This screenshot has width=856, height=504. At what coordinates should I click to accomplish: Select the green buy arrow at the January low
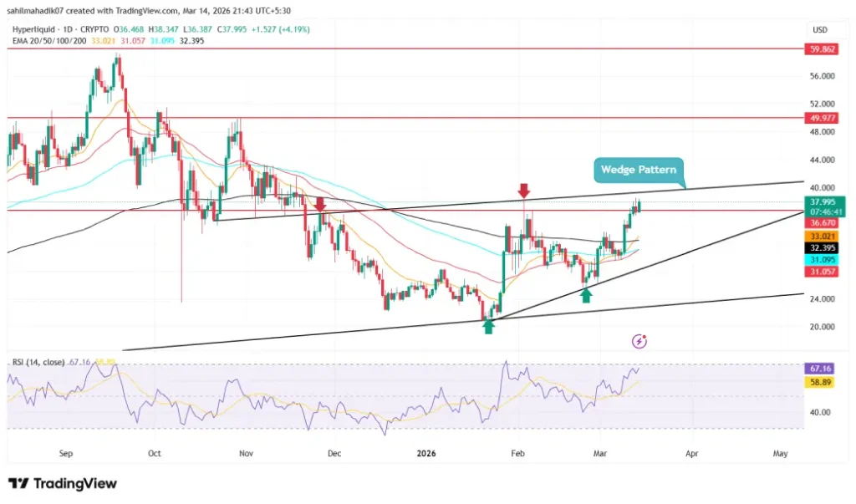(488, 325)
